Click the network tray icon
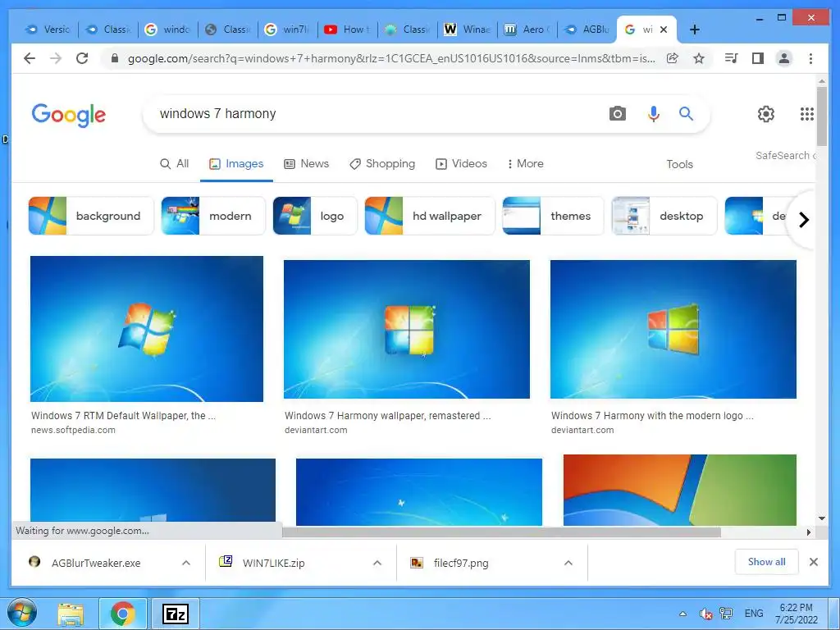The height and width of the screenshot is (630, 840). pyautogui.click(x=726, y=614)
